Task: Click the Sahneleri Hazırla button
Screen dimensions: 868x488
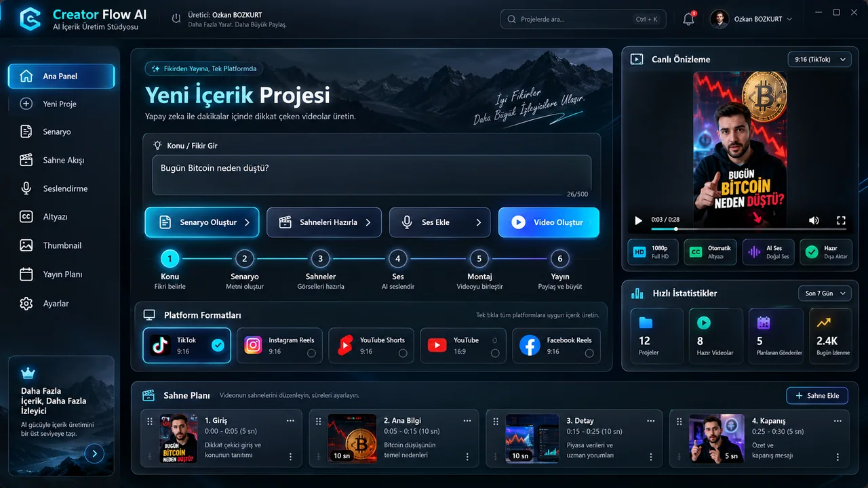Action: pyautogui.click(x=324, y=222)
